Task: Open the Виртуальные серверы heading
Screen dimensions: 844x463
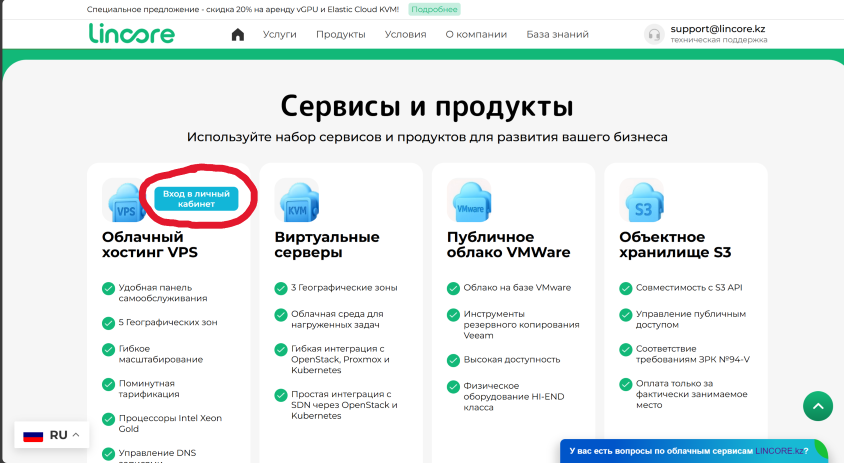Action: click(x=327, y=245)
